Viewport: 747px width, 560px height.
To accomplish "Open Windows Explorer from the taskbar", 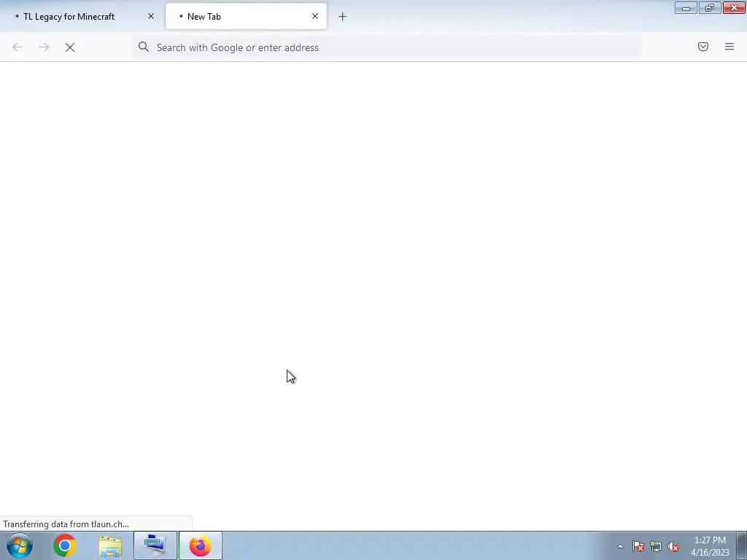I will tap(110, 545).
